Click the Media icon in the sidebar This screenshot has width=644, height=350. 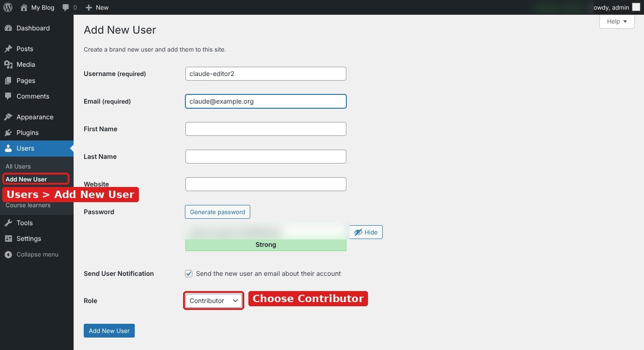8,64
